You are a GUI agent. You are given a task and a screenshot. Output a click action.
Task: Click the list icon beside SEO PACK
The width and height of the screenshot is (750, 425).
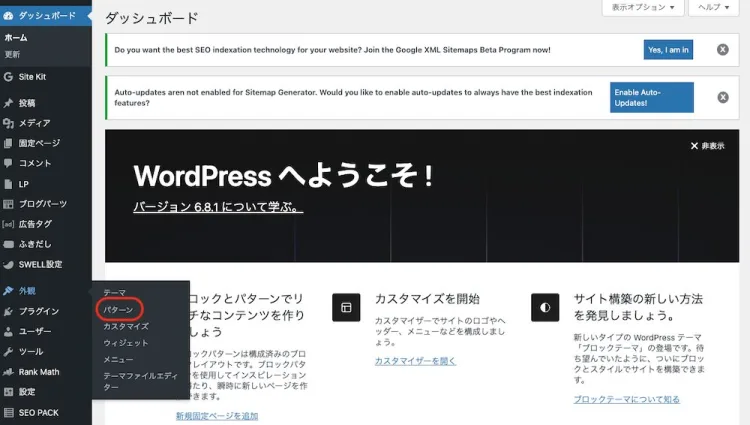click(8, 413)
